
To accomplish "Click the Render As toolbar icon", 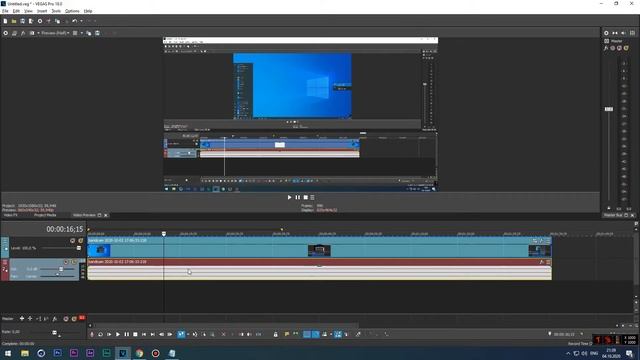I will (x=31, y=21).
